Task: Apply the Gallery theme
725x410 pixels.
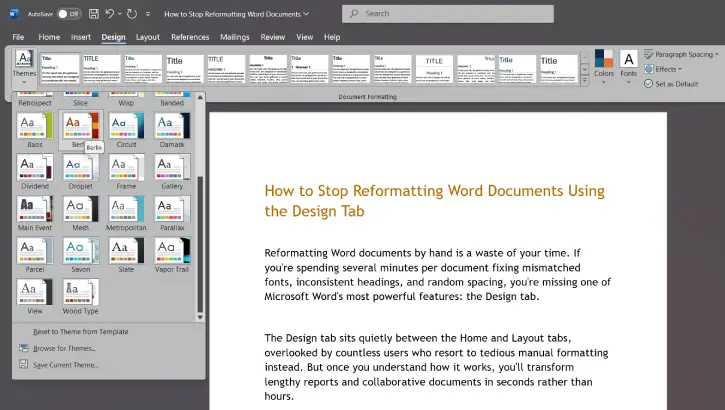Action: (172, 172)
